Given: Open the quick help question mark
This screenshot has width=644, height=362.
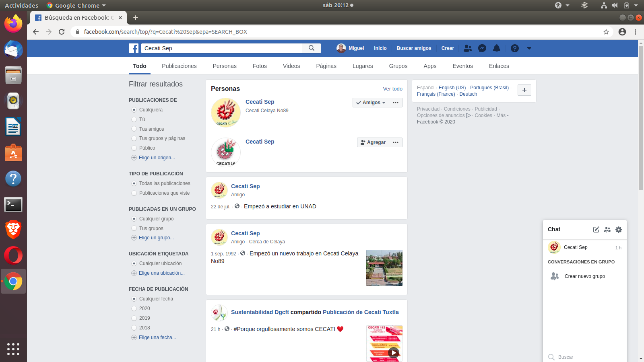Looking at the screenshot, I should tap(514, 48).
